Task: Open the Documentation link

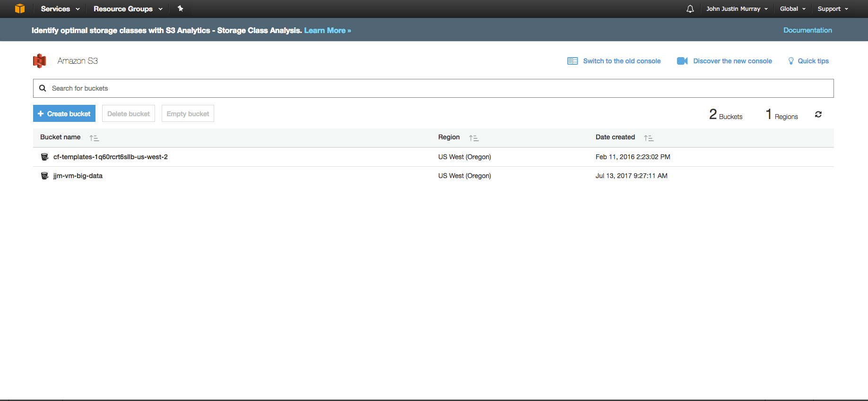Action: click(807, 30)
